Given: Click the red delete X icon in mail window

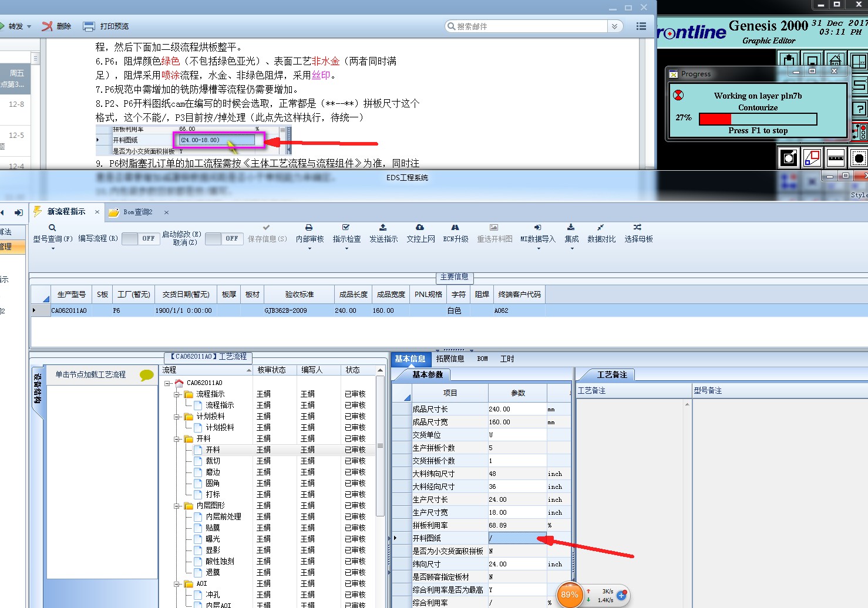Looking at the screenshot, I should 47,26.
